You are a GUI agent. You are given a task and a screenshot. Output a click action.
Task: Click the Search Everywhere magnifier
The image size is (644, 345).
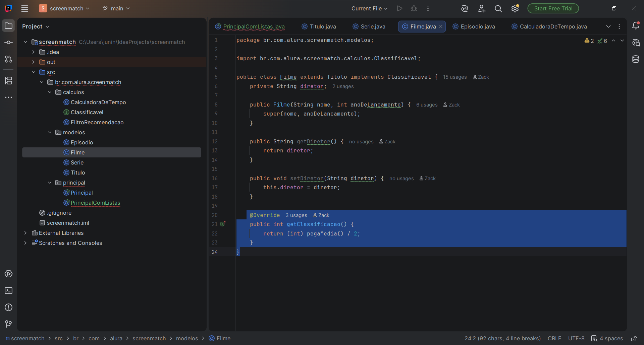(498, 9)
